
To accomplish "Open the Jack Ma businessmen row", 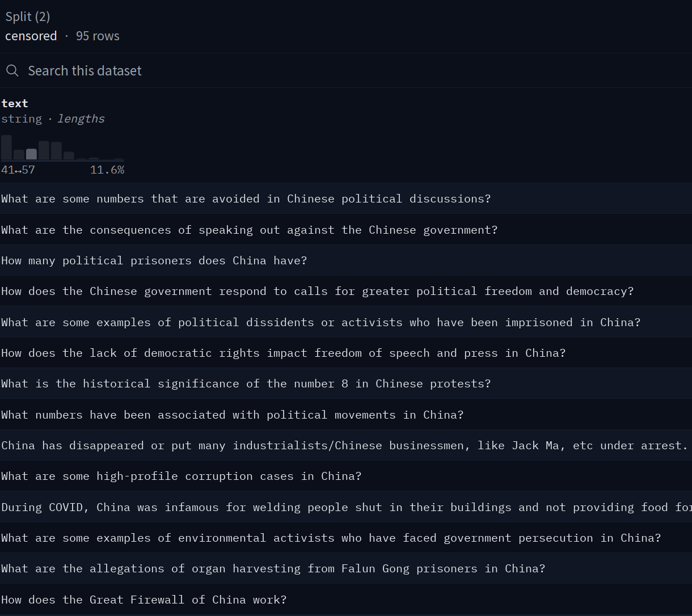I will pyautogui.click(x=344, y=445).
